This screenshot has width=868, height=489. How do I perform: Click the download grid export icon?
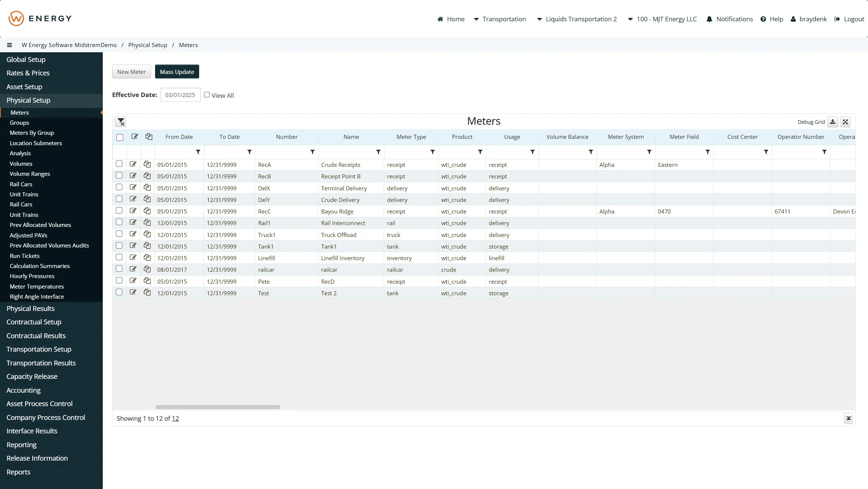tap(833, 122)
